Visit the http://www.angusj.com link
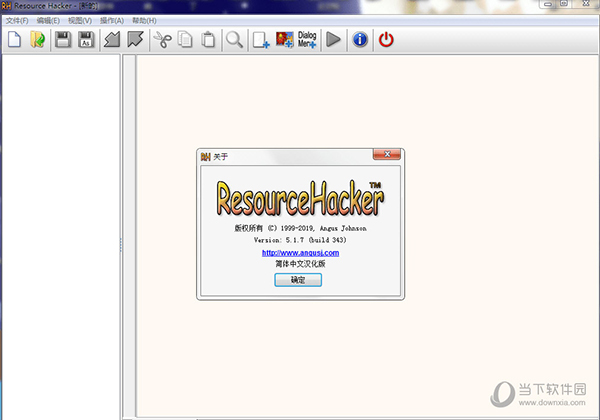 point(300,253)
